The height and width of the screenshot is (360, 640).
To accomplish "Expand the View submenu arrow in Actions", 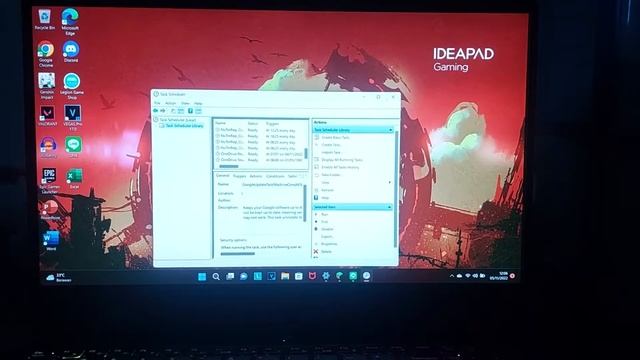I will [x=390, y=182].
